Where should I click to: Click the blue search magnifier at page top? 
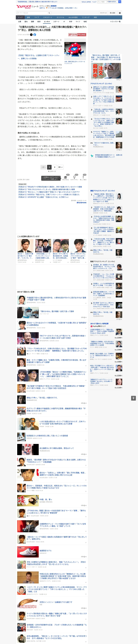coord(120,2)
